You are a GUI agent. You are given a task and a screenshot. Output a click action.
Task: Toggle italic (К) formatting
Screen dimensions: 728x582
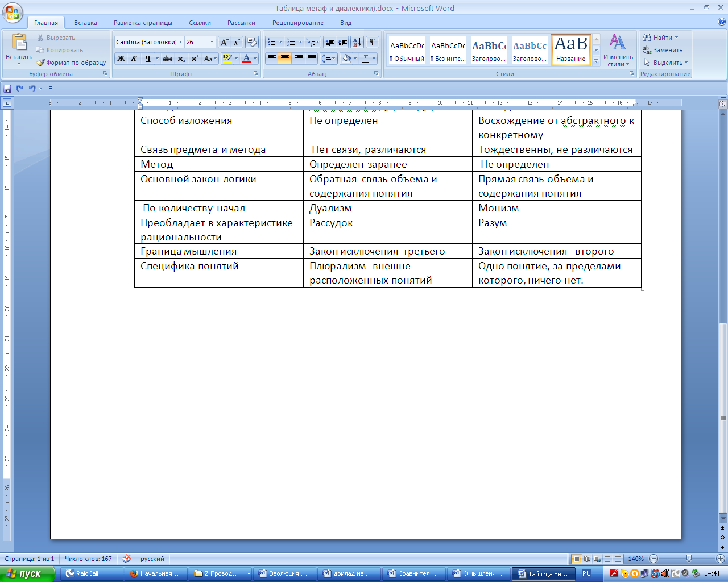click(x=134, y=59)
